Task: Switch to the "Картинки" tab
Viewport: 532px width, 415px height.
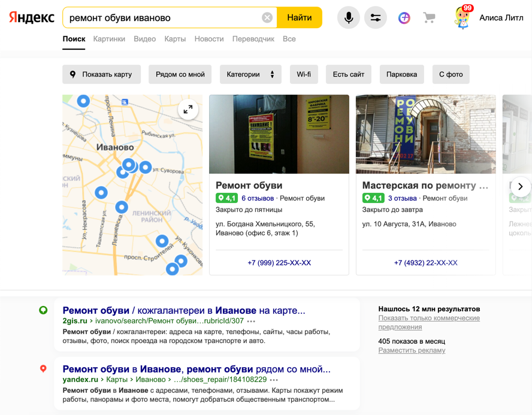Action: pos(109,39)
